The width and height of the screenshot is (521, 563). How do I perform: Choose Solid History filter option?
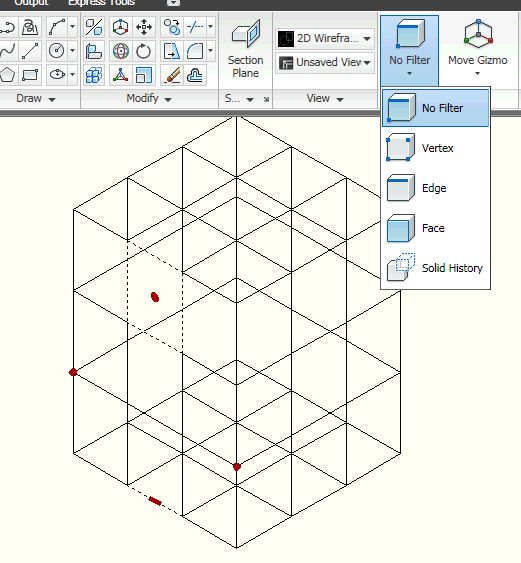tap(436, 268)
